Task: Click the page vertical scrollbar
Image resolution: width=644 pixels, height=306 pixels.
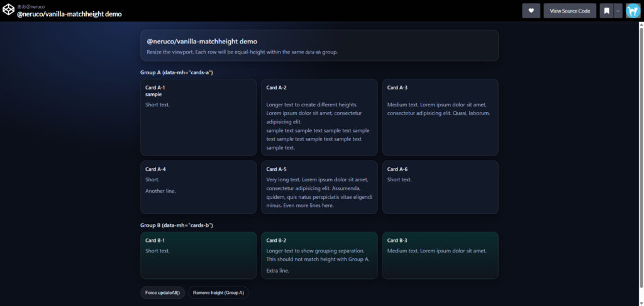Action: [x=641, y=156]
